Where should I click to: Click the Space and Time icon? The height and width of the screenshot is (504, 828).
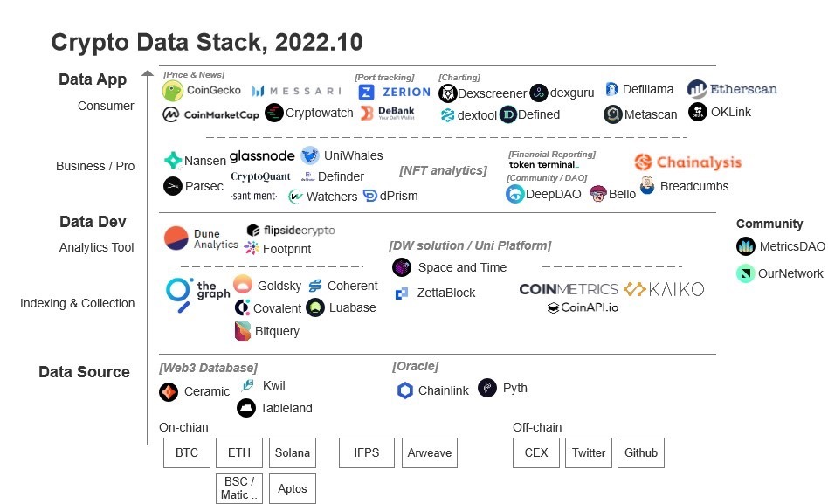402,267
